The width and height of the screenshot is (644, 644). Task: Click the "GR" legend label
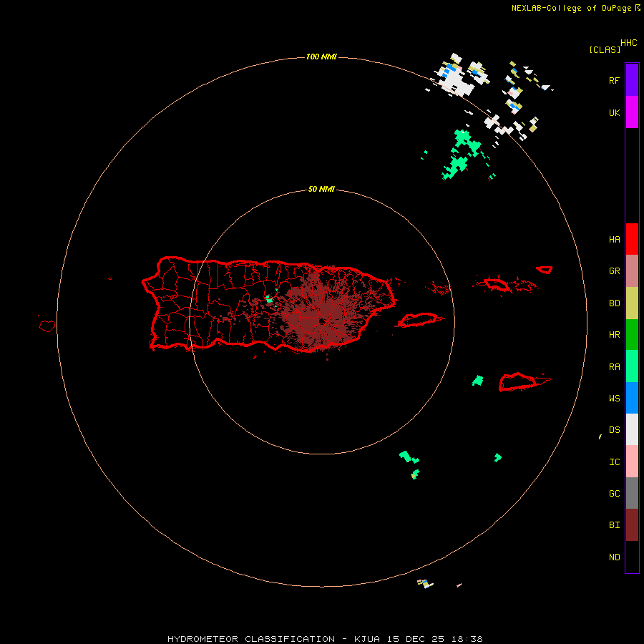click(x=614, y=271)
